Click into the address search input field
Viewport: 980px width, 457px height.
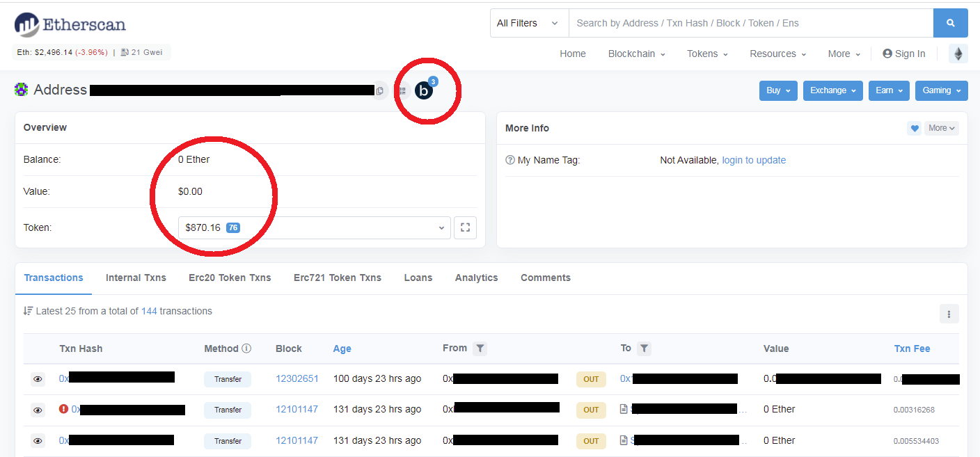point(751,23)
